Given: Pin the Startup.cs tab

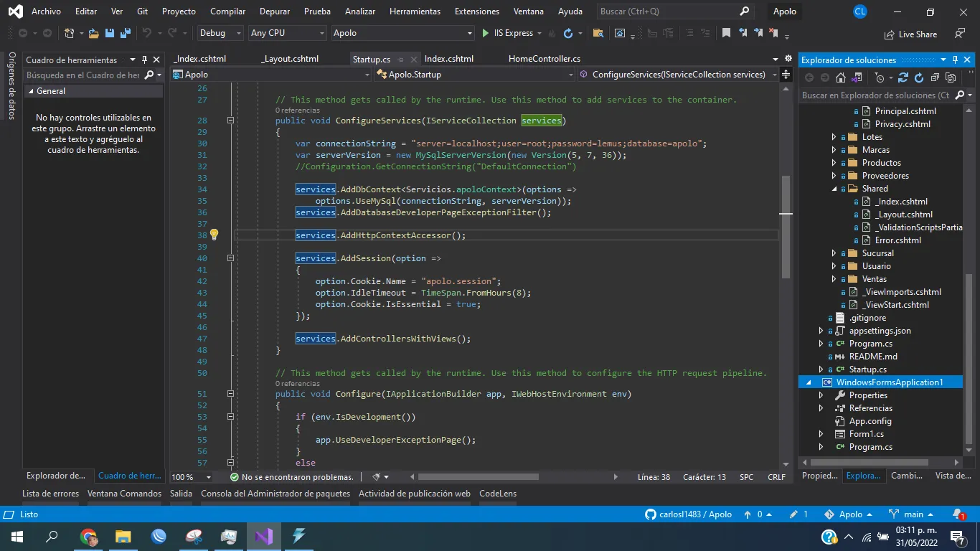Looking at the screenshot, I should tap(401, 60).
